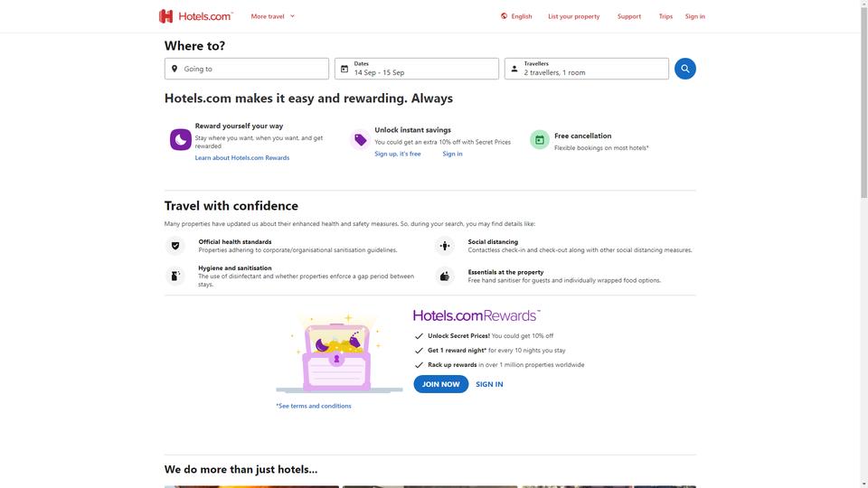Click the Hotels.com logo icon
This screenshot has height=488, width=868.
click(166, 16)
